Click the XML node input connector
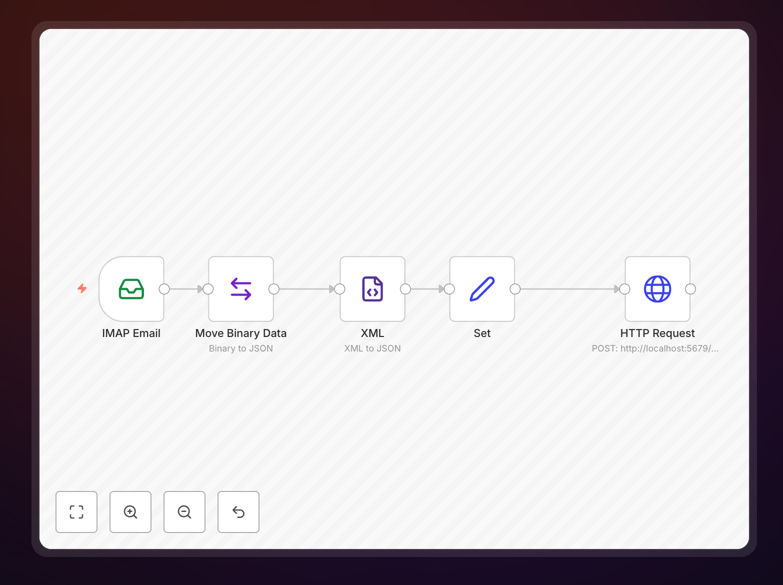 pyautogui.click(x=340, y=289)
